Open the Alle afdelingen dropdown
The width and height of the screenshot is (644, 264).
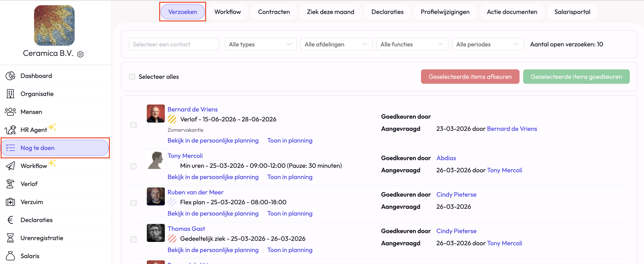coord(336,44)
